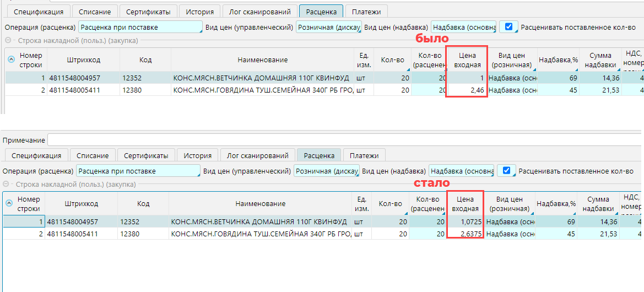Toggle 'Расценивать поставленное кол-во' checkbox in the 'стало' panel
Image resolution: width=644 pixels, height=292 pixels.
[x=506, y=171]
